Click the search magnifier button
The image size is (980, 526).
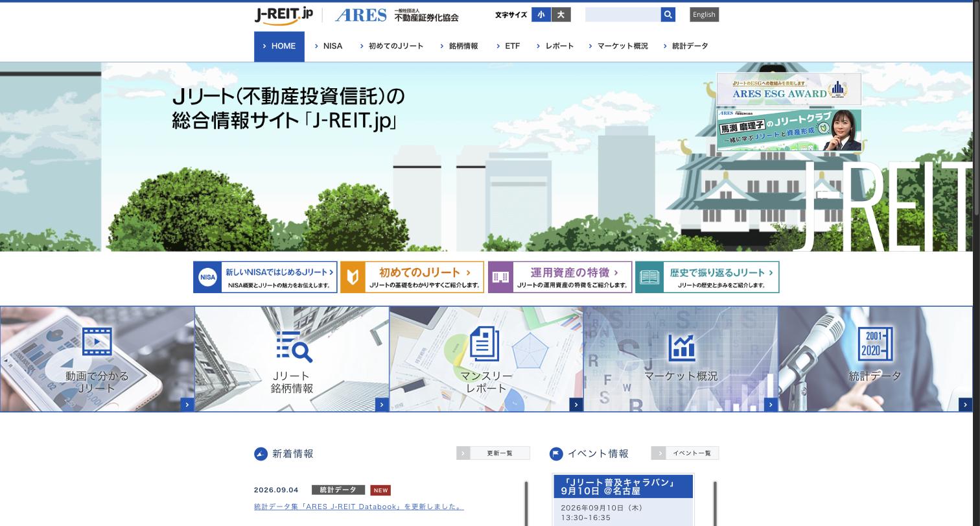click(668, 14)
